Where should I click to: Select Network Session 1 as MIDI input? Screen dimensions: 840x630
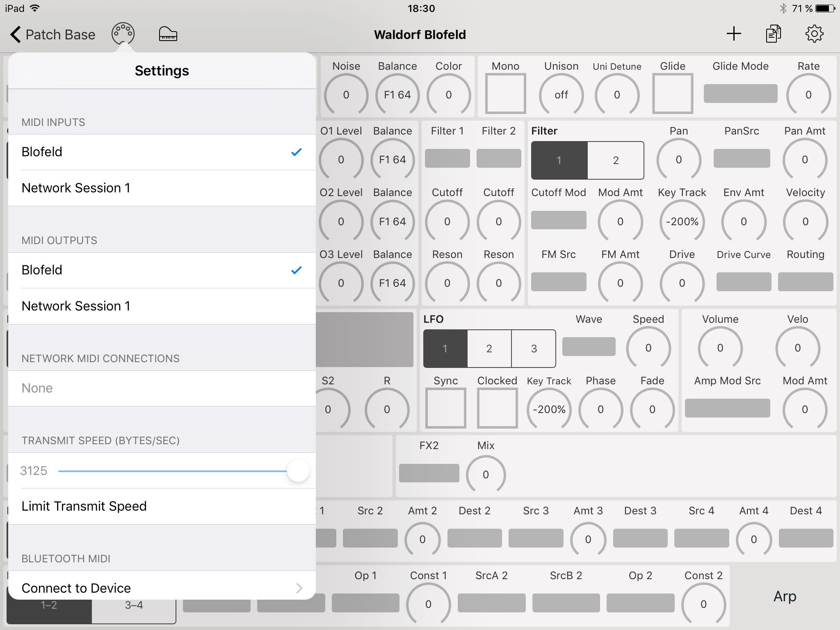[162, 188]
